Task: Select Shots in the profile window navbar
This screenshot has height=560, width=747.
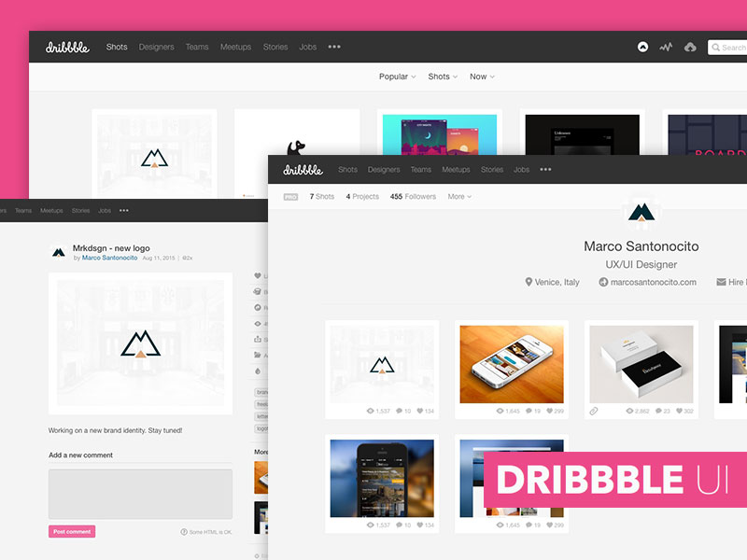Action: tap(347, 170)
